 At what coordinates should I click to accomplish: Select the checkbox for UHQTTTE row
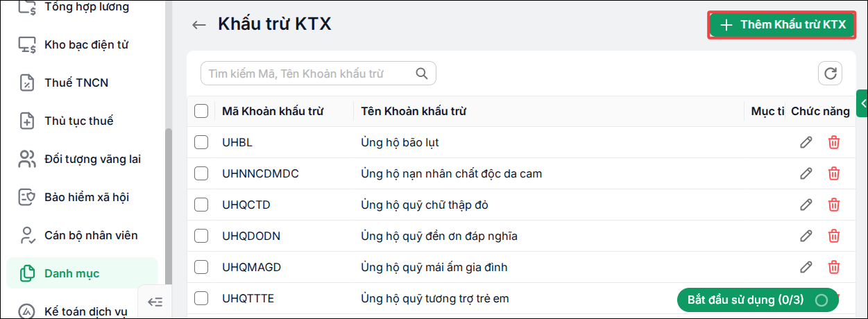[201, 298]
